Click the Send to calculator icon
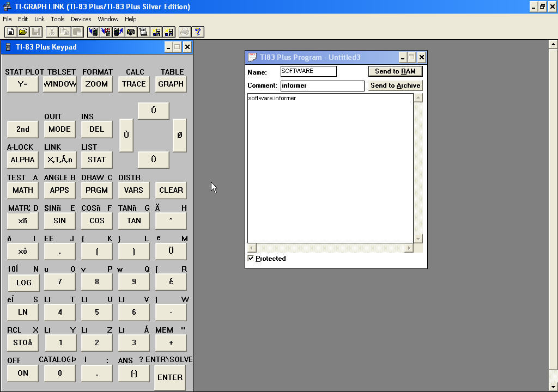 pyautogui.click(x=94, y=32)
